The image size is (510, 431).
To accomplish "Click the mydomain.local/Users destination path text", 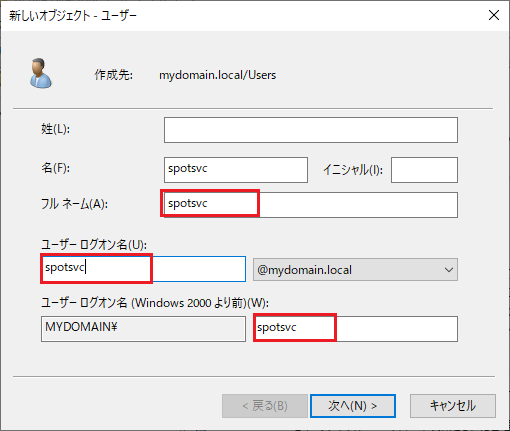I will pyautogui.click(x=218, y=75).
